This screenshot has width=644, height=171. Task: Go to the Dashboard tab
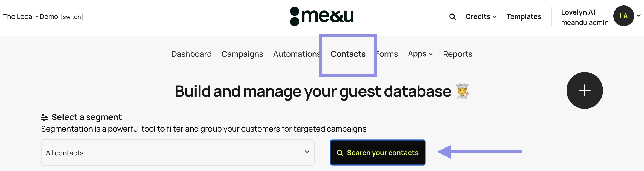tap(191, 54)
